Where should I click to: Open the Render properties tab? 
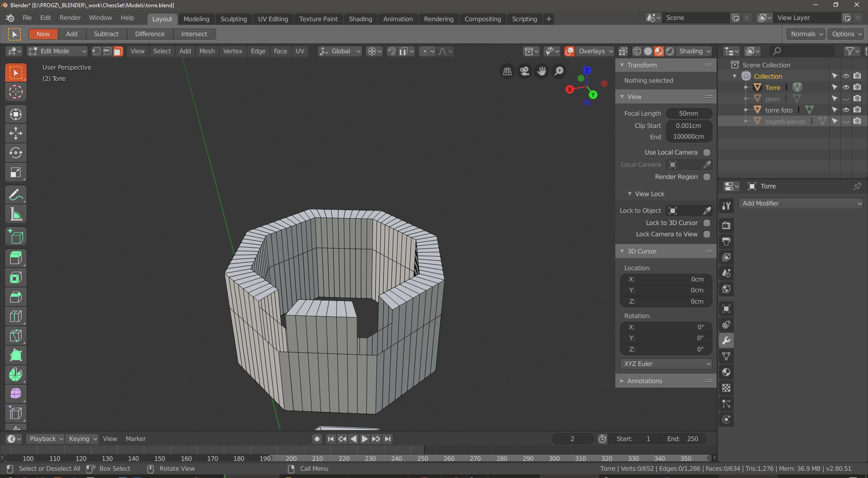(726, 225)
